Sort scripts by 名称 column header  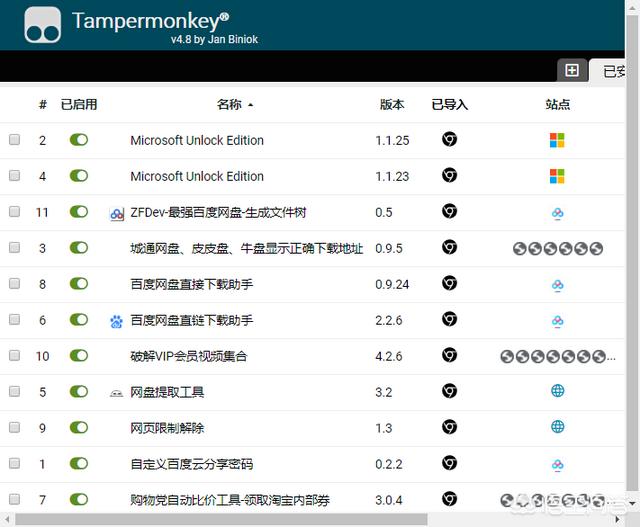[x=235, y=105]
